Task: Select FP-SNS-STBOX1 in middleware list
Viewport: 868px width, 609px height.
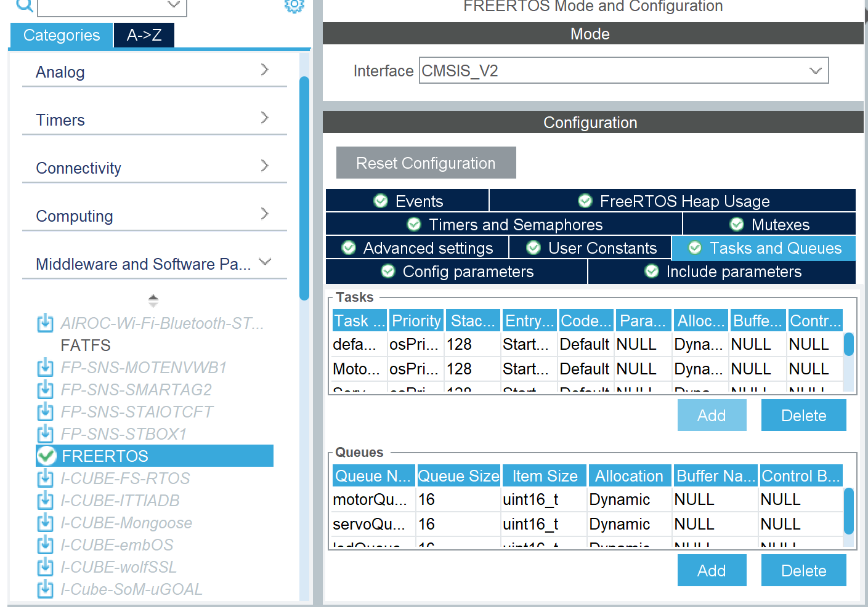Action: click(123, 434)
